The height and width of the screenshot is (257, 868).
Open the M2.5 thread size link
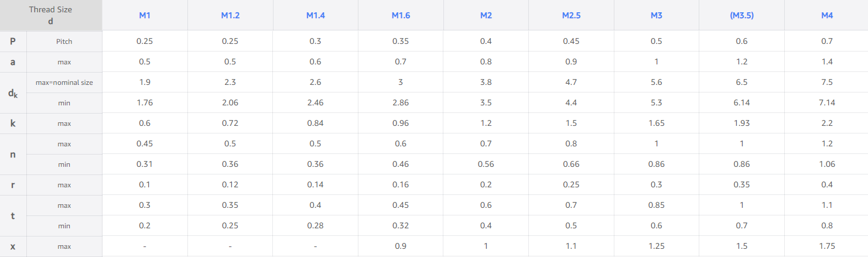[x=571, y=15]
